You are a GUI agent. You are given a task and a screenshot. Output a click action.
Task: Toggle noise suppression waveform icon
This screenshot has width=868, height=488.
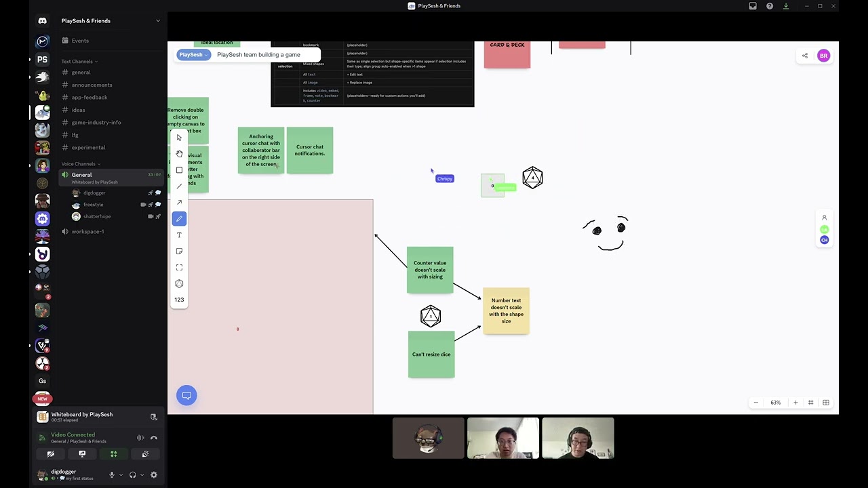tap(140, 438)
